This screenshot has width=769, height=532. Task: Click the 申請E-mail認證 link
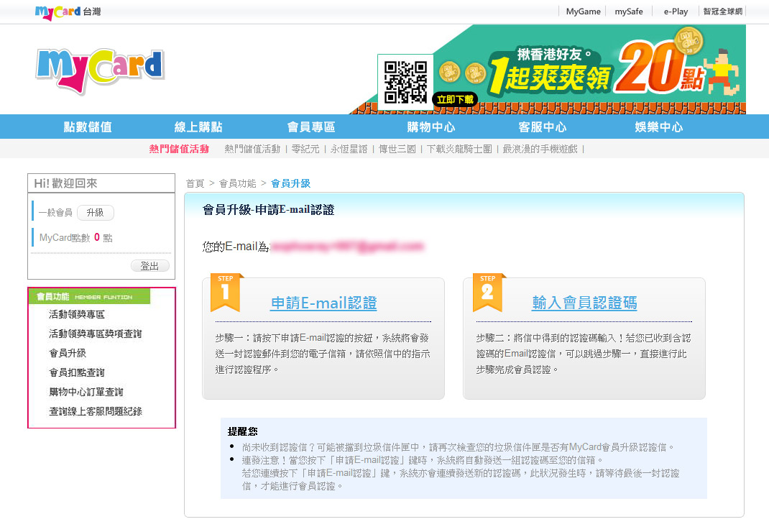pyautogui.click(x=323, y=303)
